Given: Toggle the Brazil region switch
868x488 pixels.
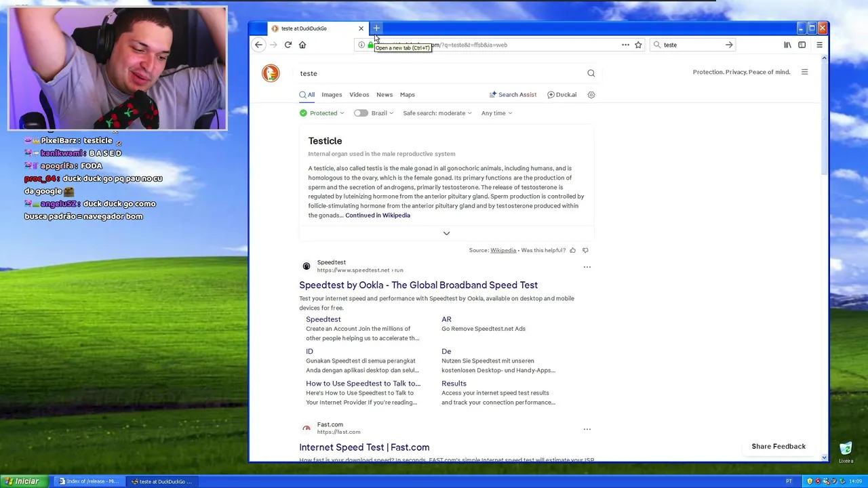Looking at the screenshot, I should click(x=361, y=113).
